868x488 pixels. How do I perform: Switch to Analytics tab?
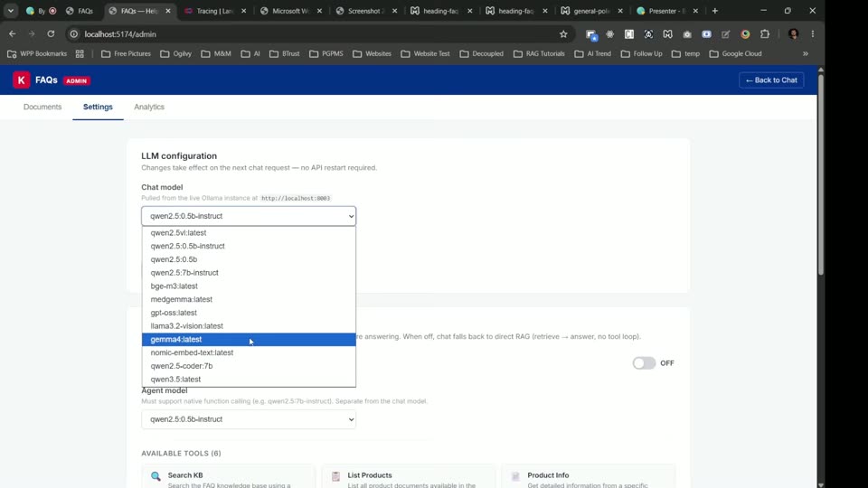[x=149, y=107]
